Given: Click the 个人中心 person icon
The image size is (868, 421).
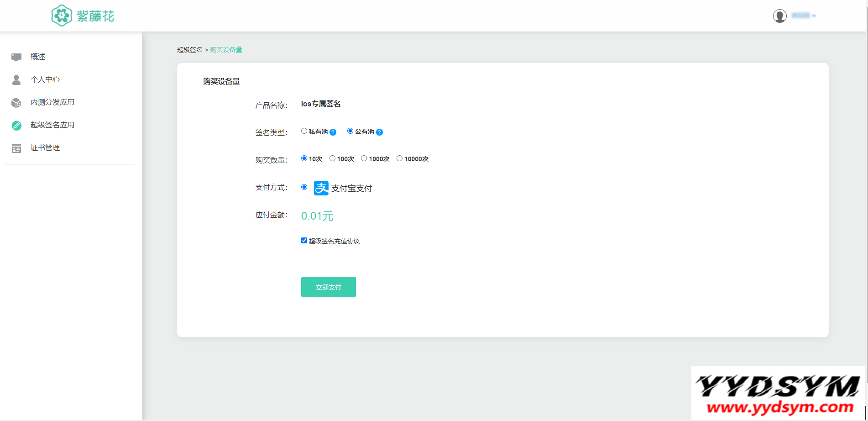Looking at the screenshot, I should (x=16, y=80).
